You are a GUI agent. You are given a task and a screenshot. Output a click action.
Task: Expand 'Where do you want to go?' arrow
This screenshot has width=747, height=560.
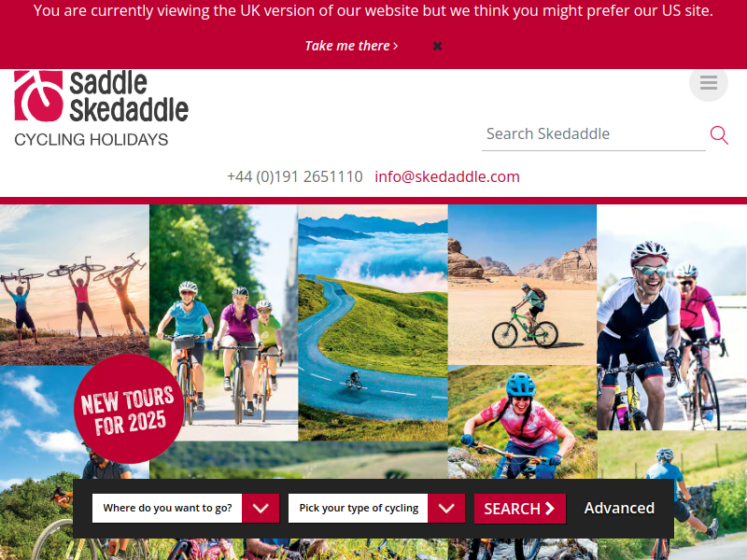point(261,508)
